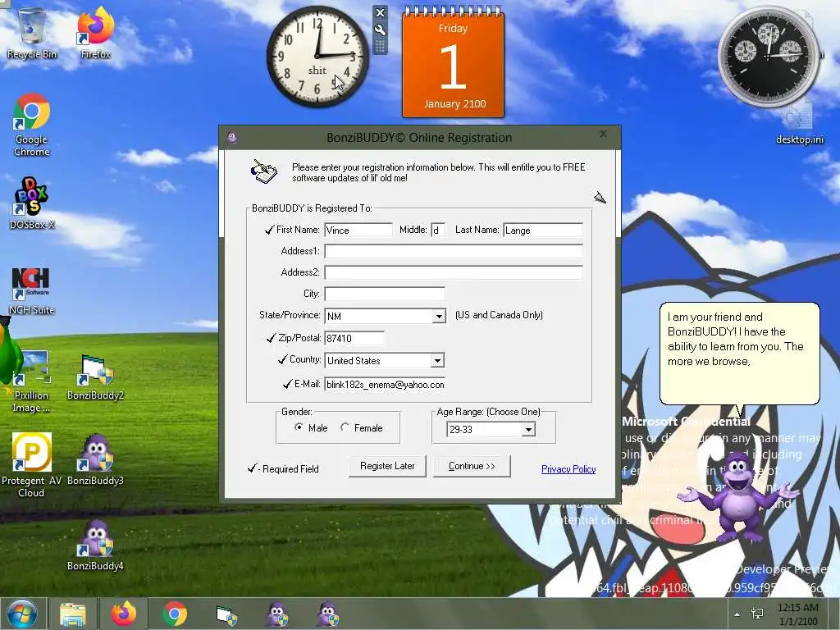Launch the BonziBuddy4 desktop shortcut
This screenshot has height=630, width=840.
[95, 545]
